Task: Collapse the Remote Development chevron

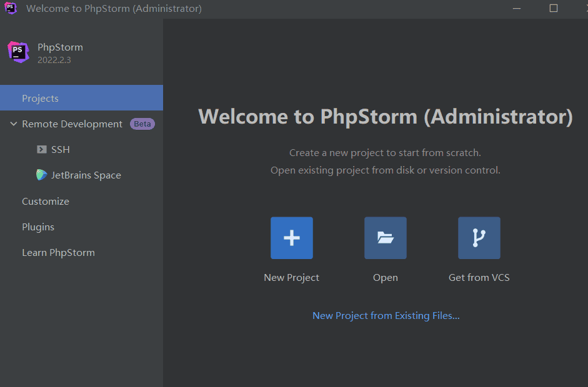Action: [13, 124]
